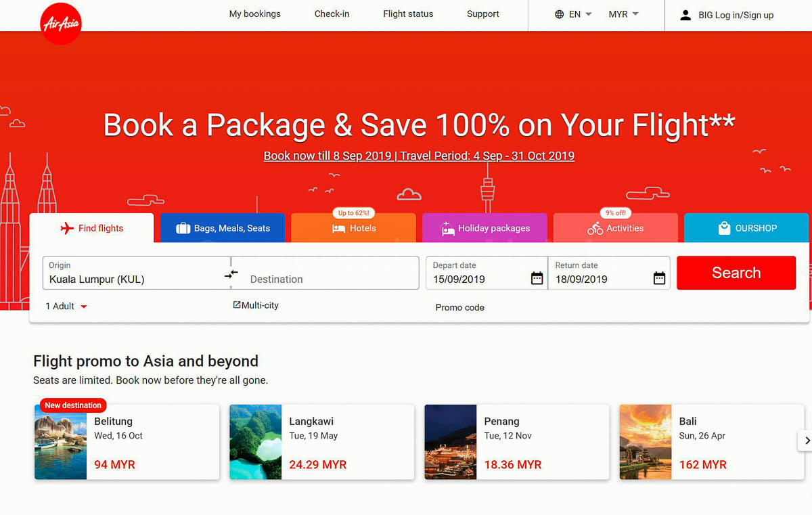812x515 pixels.
Task: Switch to Bags, Meals, Seats tab
Action: click(x=223, y=228)
